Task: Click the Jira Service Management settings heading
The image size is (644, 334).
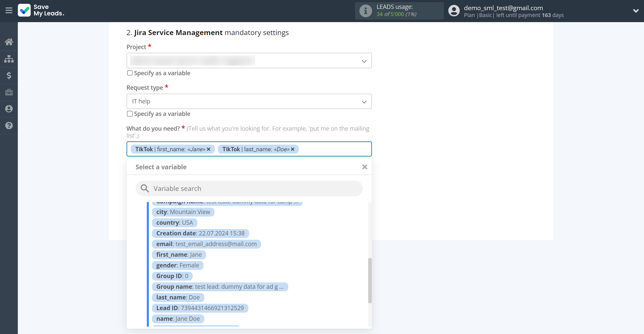Action: coord(207,33)
